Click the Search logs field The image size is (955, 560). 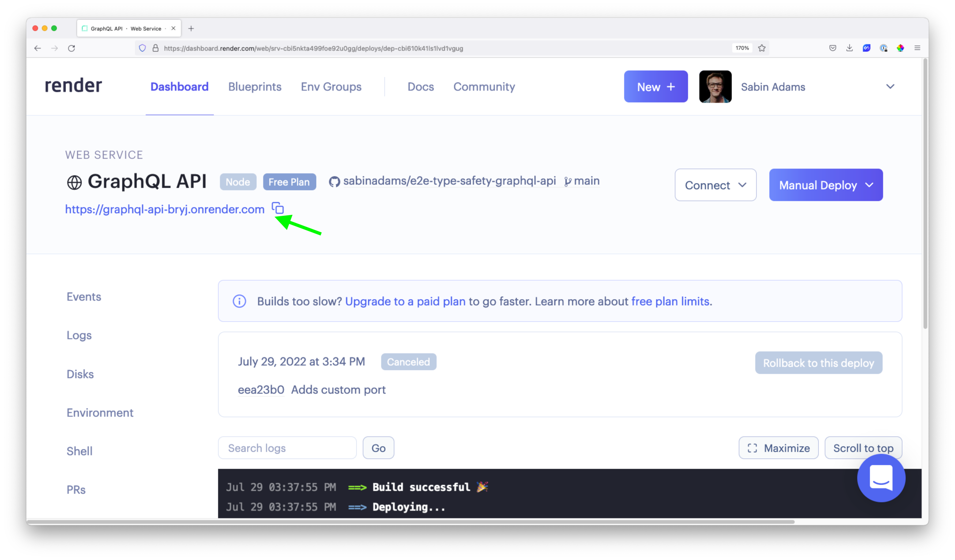coord(287,448)
